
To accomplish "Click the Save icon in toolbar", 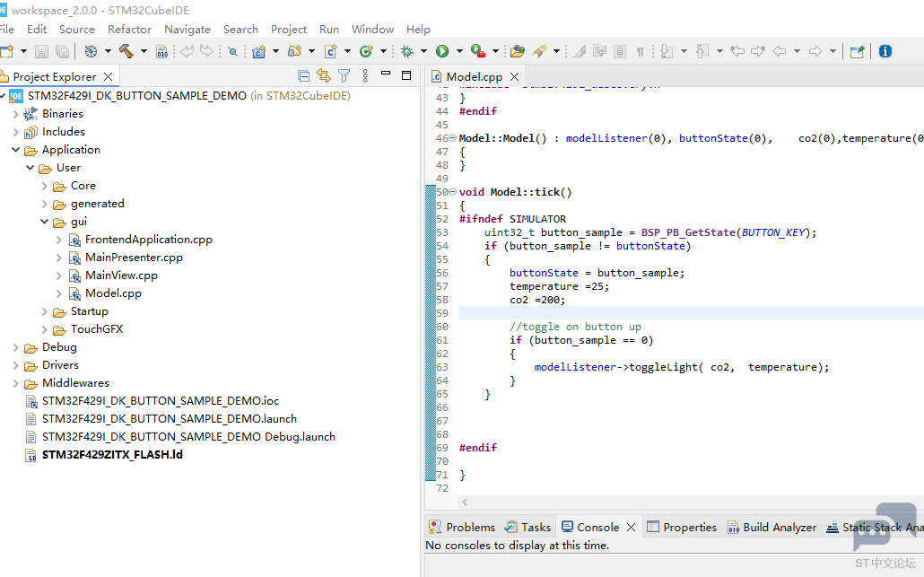I will (x=42, y=51).
